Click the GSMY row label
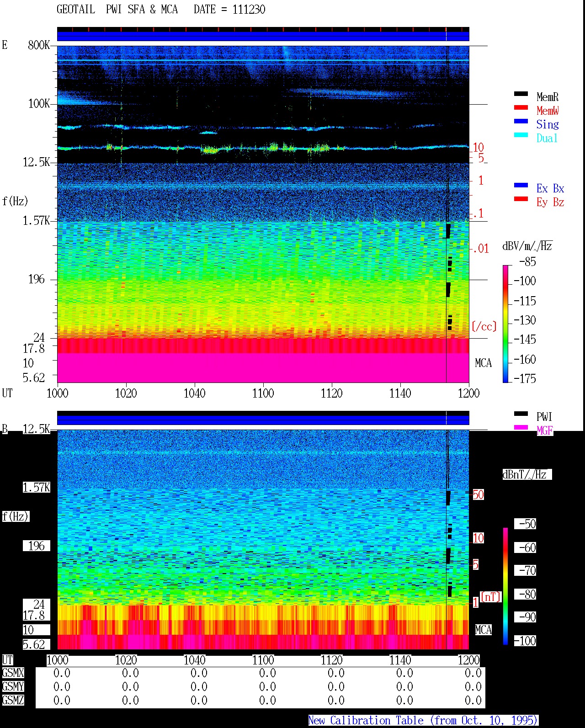This screenshot has height=728, width=585. point(13,686)
